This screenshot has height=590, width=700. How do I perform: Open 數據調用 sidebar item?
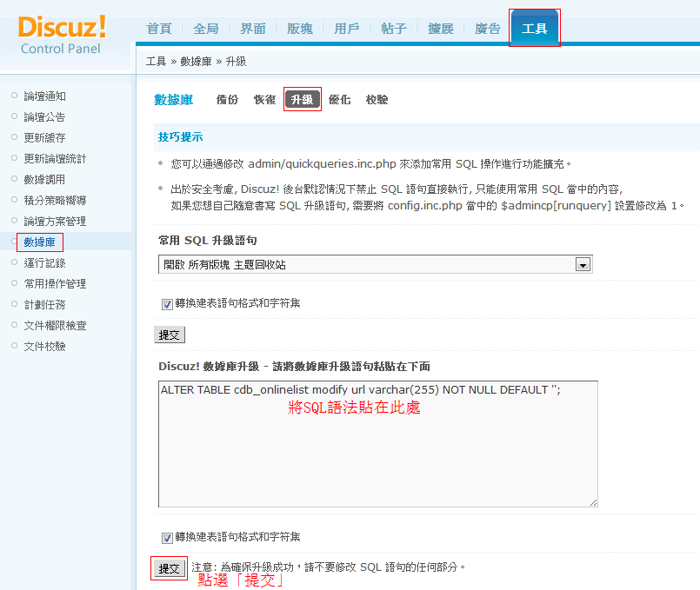[x=44, y=179]
